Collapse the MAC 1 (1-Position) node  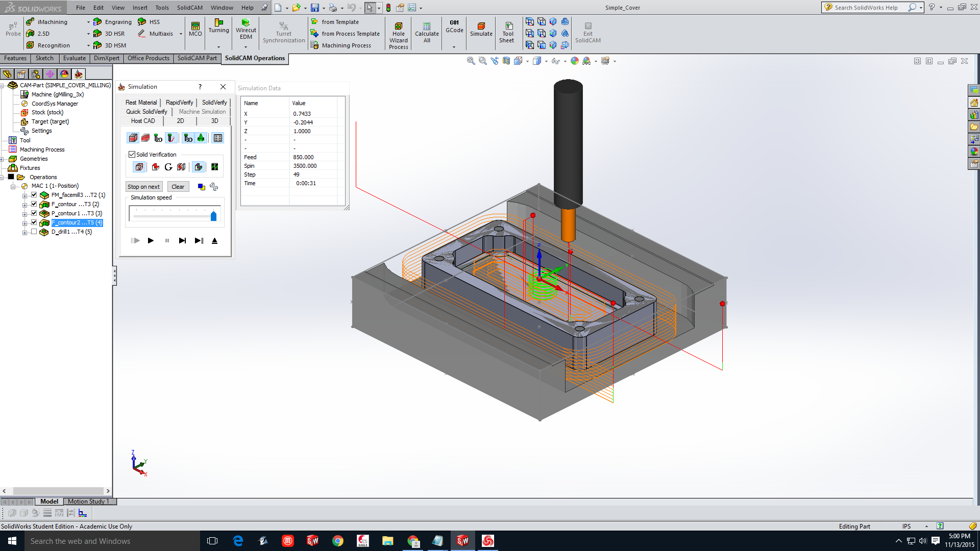(13, 187)
